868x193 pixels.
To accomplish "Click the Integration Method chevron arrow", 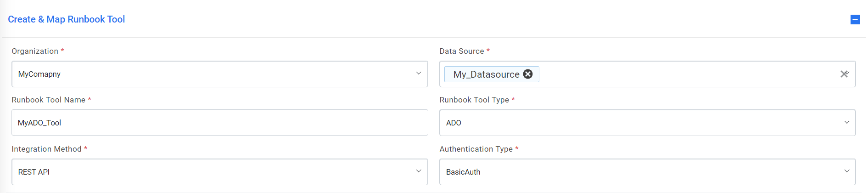I will click(x=419, y=171).
